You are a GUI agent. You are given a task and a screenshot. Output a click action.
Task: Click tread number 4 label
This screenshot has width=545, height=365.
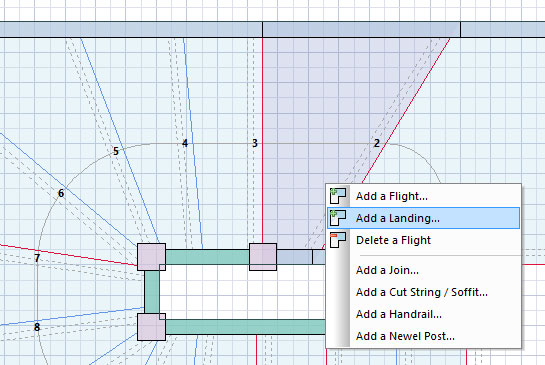[185, 143]
